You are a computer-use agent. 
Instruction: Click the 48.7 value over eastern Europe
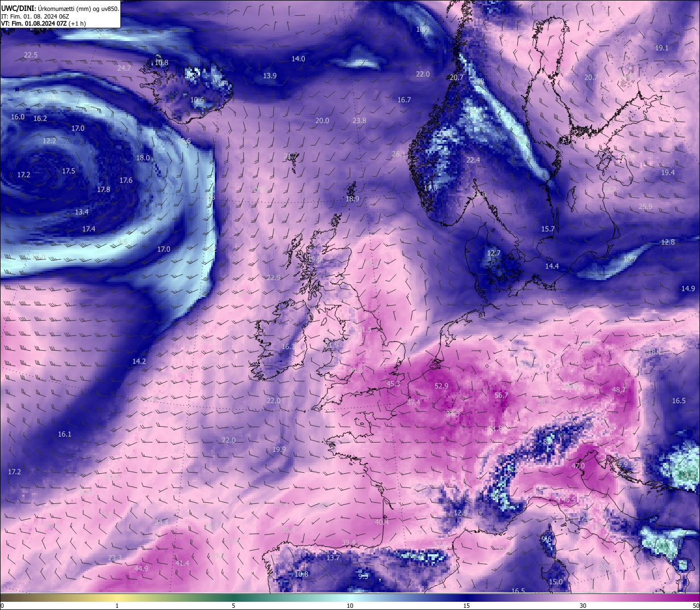click(619, 390)
